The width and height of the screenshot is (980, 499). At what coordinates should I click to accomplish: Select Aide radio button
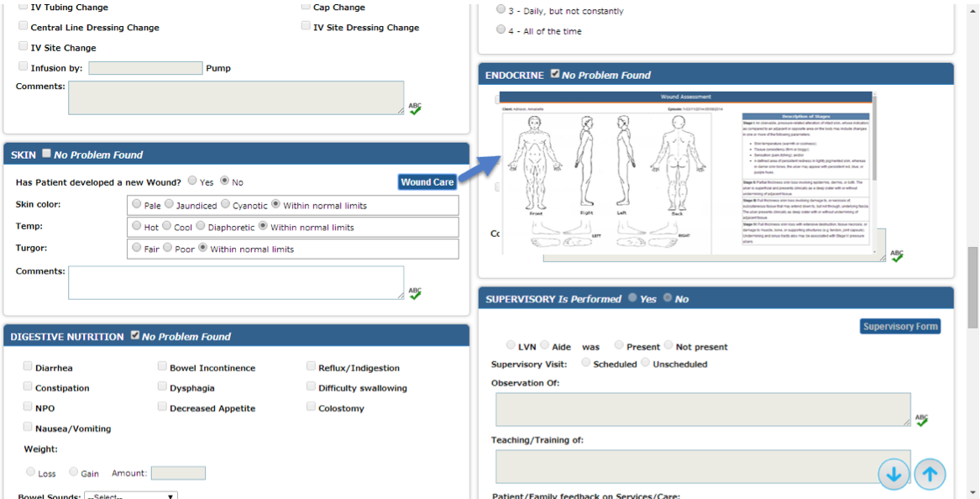pos(544,345)
